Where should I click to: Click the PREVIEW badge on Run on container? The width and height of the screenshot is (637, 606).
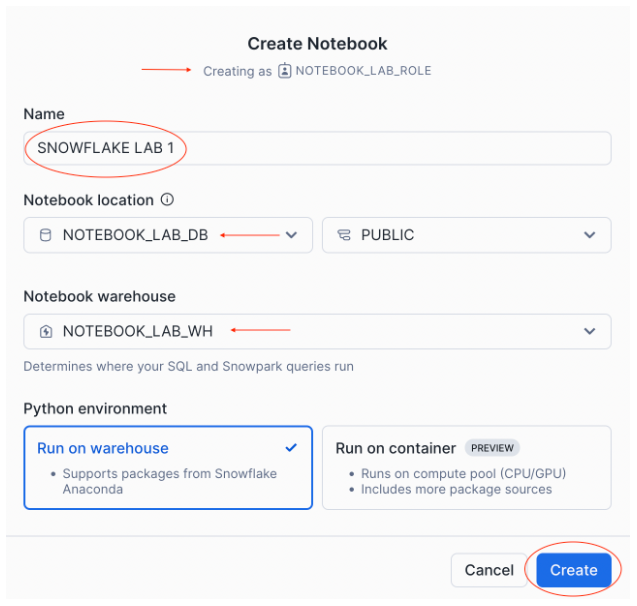pos(492,448)
